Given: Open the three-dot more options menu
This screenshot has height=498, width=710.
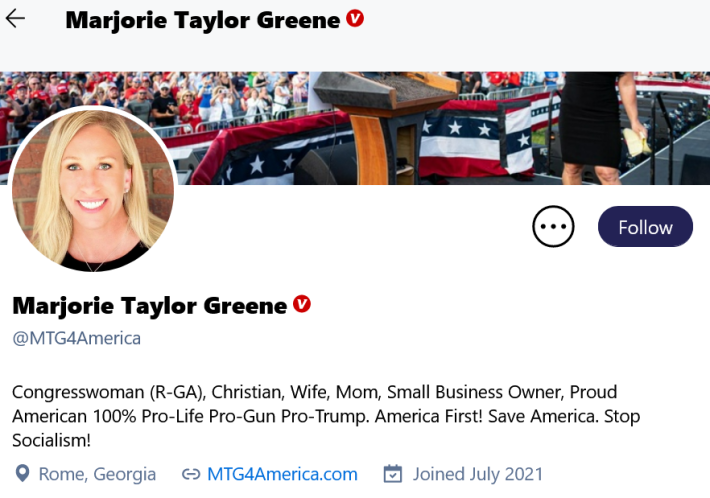Looking at the screenshot, I should click(553, 227).
